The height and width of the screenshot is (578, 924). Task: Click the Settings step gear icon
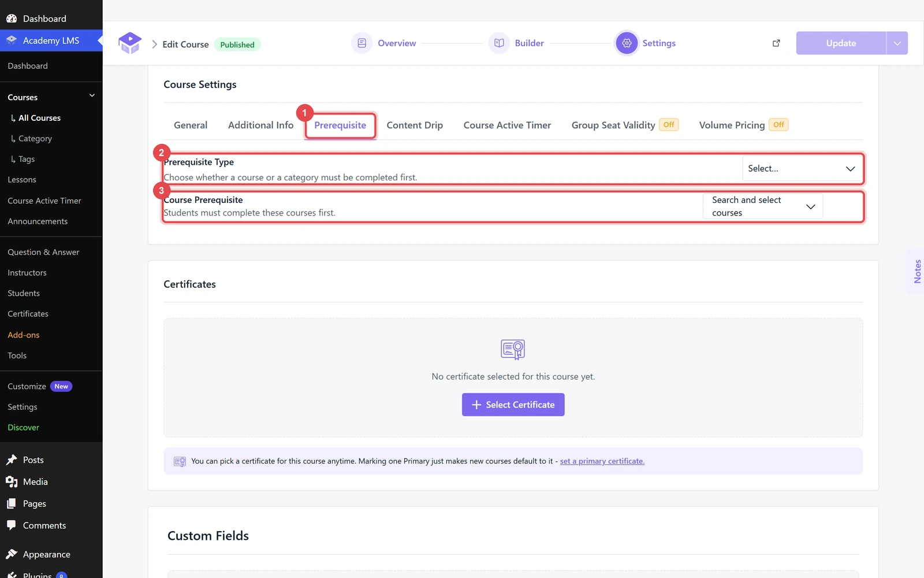click(627, 43)
